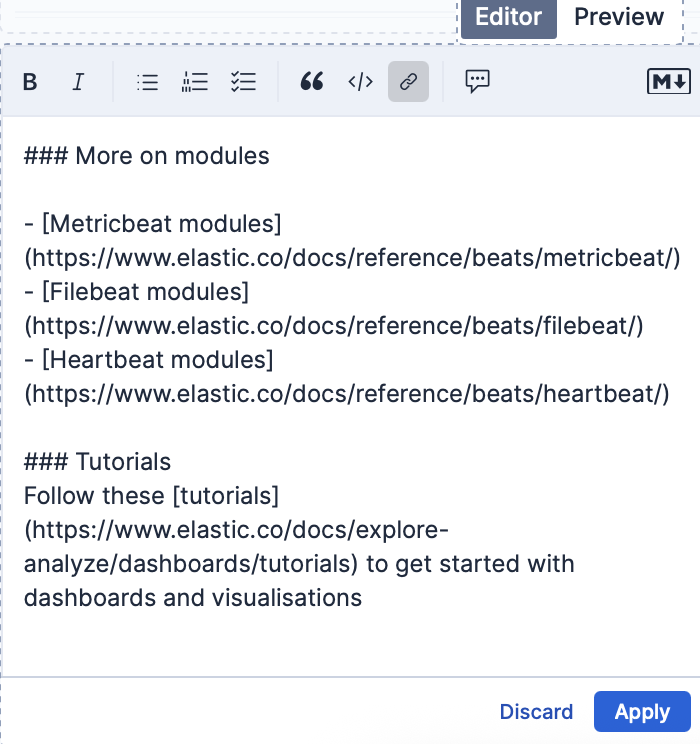The image size is (700, 744).
Task: Place cursor after "dashboards and visualisations"
Action: [x=362, y=598]
